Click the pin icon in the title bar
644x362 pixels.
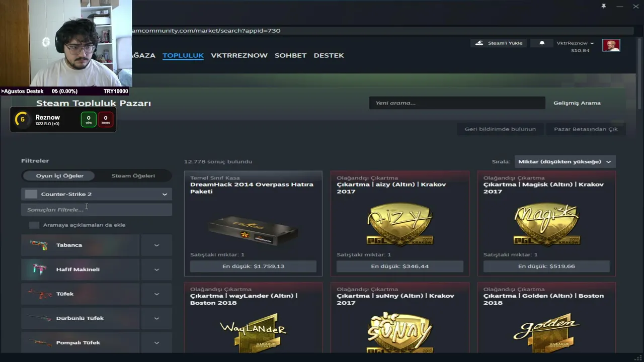(x=603, y=6)
